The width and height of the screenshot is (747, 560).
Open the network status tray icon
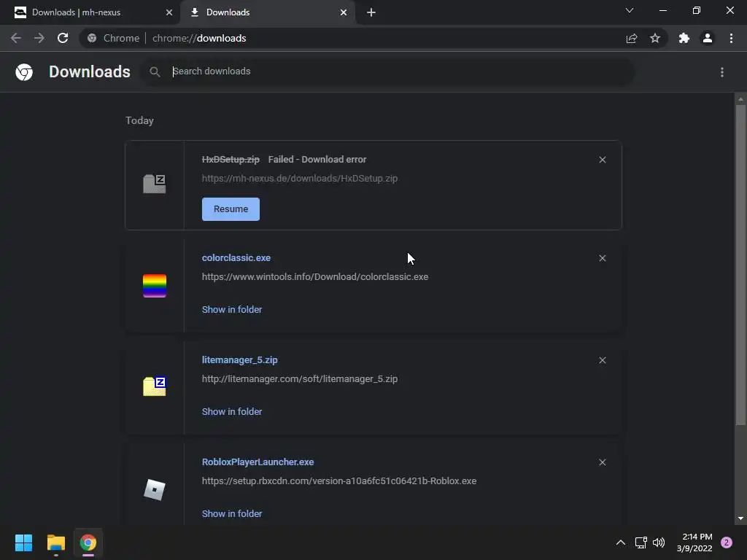click(640, 542)
